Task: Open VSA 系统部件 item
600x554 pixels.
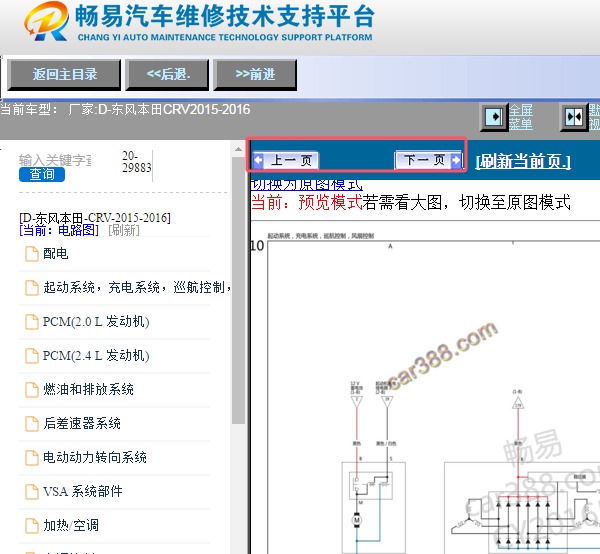Action: click(83, 491)
